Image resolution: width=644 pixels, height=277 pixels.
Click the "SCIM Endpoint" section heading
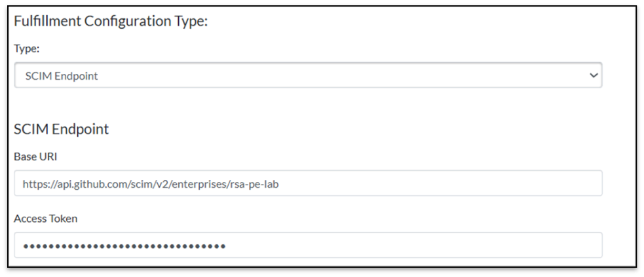point(61,129)
